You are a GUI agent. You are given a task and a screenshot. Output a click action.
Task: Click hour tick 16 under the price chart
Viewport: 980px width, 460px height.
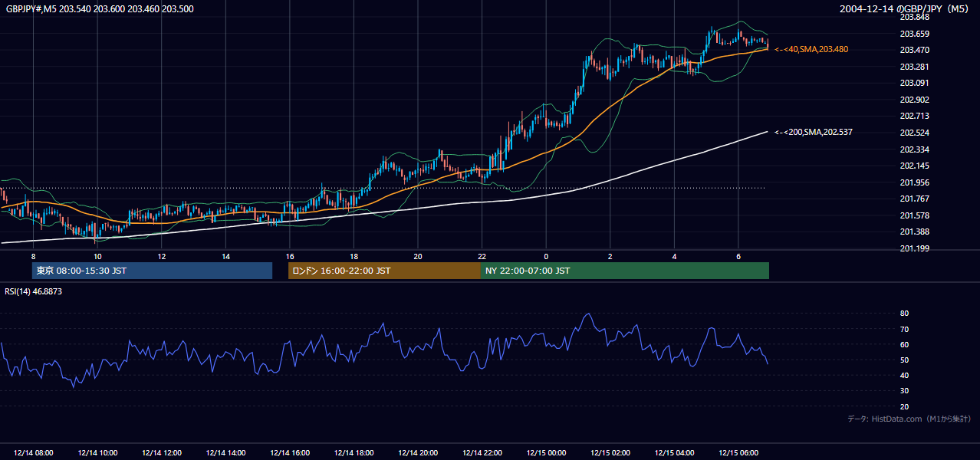click(x=290, y=256)
